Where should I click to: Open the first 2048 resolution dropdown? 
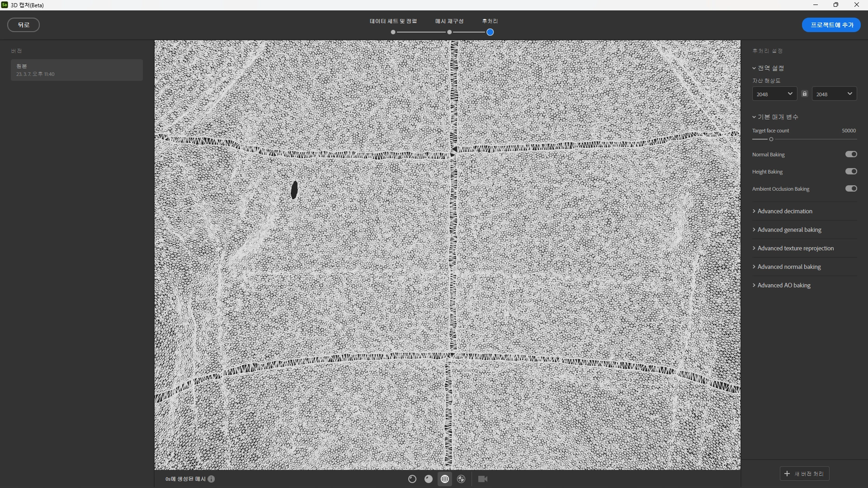774,94
